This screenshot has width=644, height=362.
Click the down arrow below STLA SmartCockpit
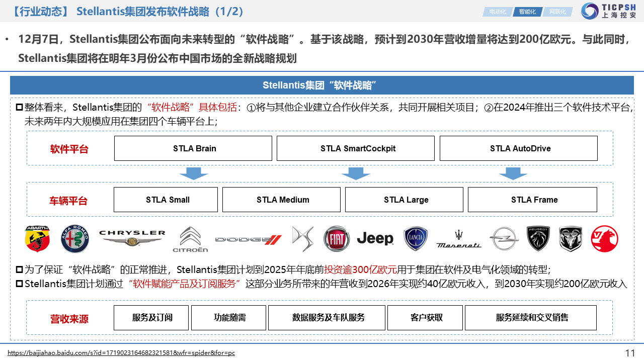[356, 173]
